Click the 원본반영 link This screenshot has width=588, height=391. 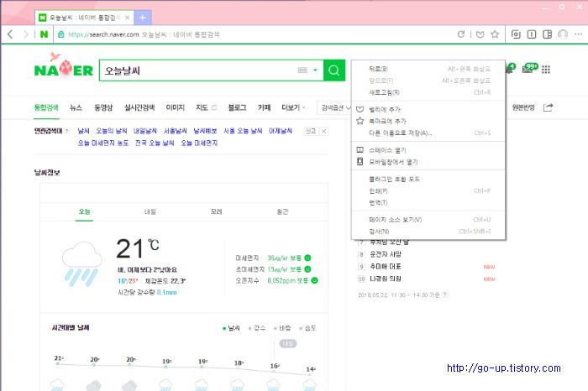click(523, 107)
